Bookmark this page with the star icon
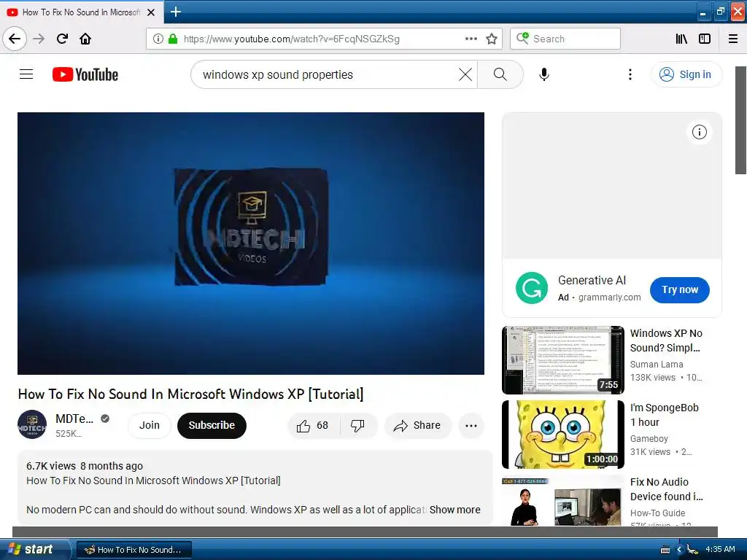The width and height of the screenshot is (747, 560). [x=492, y=39]
